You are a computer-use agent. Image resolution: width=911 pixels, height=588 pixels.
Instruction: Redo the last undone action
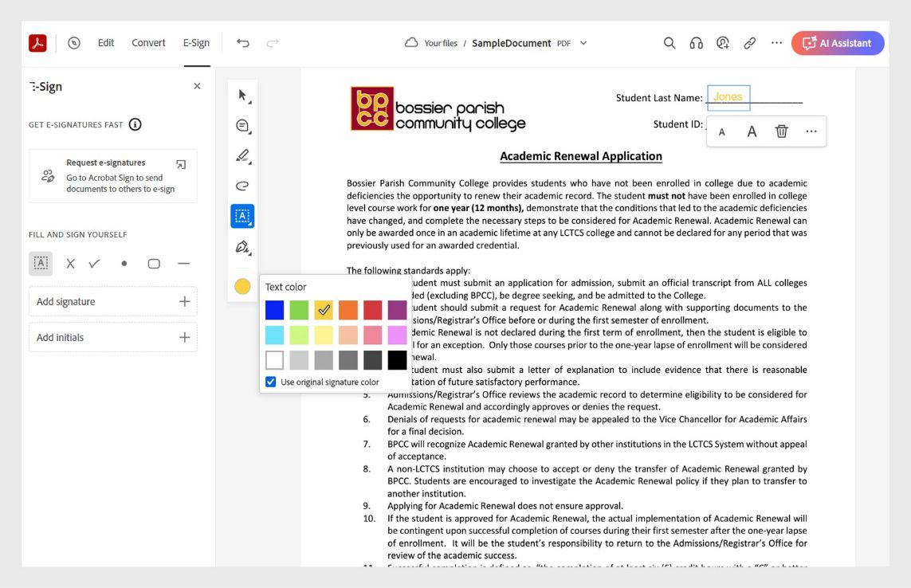tap(273, 43)
